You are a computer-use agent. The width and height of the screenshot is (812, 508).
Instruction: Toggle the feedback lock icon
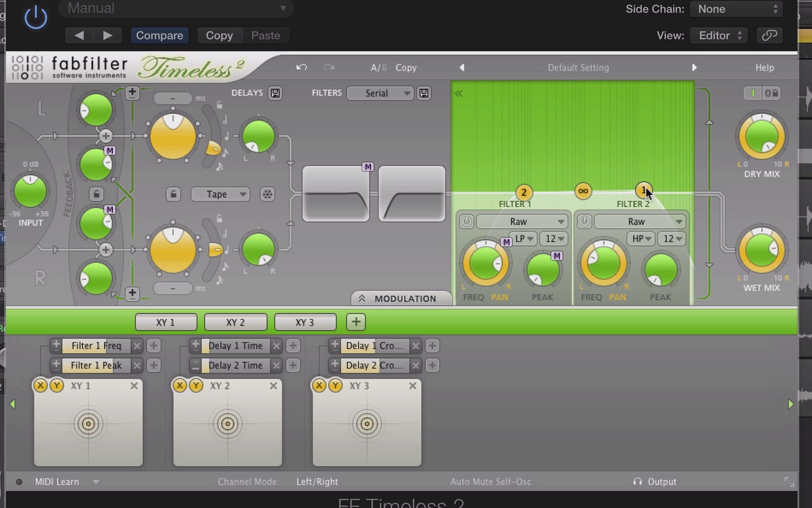pos(96,194)
